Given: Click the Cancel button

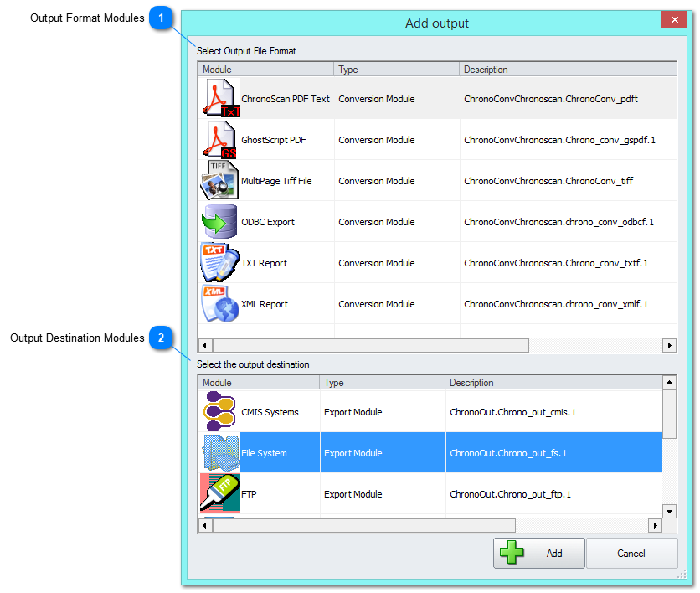Looking at the screenshot, I should click(632, 553).
